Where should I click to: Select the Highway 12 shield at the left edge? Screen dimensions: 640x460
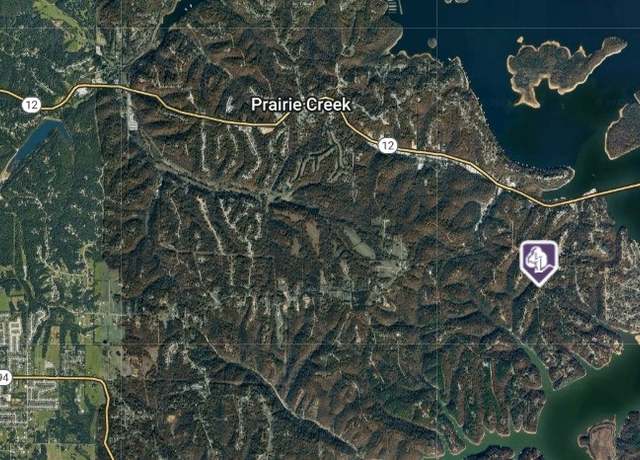(31, 105)
